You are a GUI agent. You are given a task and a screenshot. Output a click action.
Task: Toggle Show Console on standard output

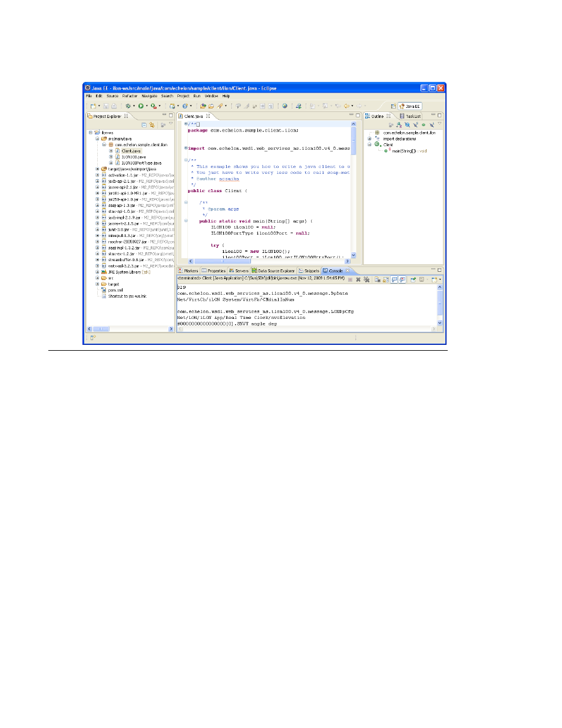[x=395, y=279]
